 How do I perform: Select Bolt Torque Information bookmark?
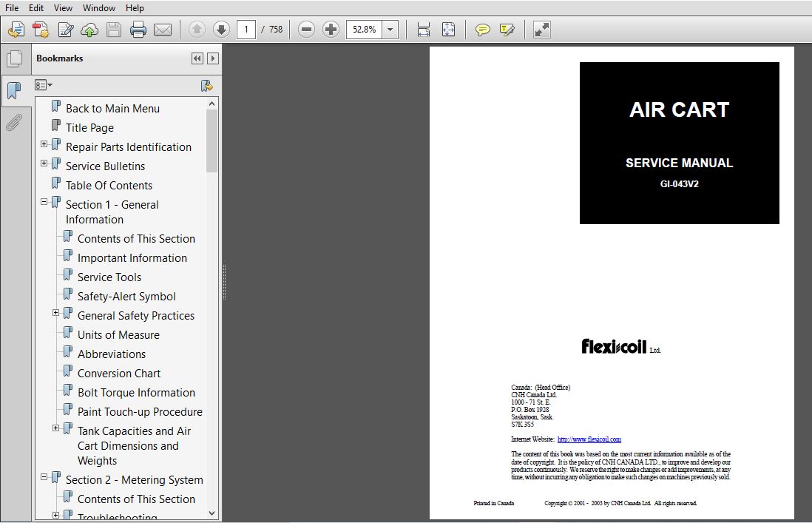coord(136,393)
